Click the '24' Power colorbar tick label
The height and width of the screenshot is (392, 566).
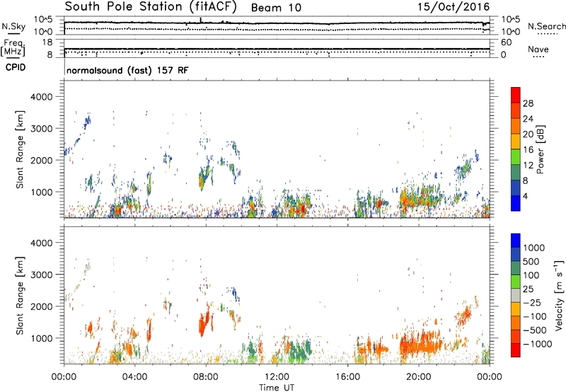pos(528,119)
